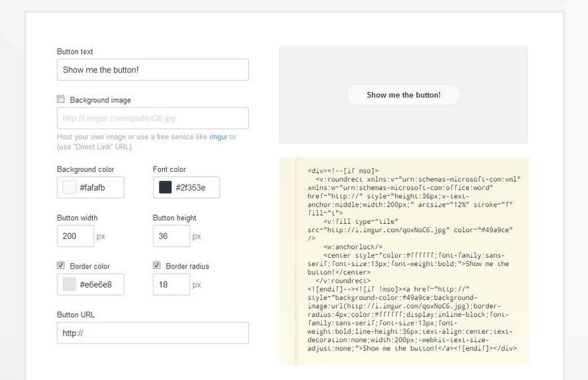Click the #fafafb hex value field

pos(99,187)
